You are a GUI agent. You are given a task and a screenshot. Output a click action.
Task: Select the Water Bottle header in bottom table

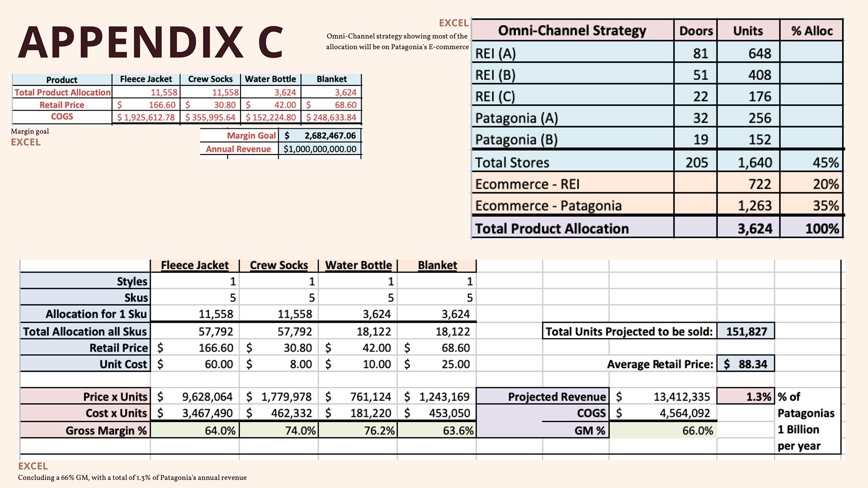coord(359,265)
